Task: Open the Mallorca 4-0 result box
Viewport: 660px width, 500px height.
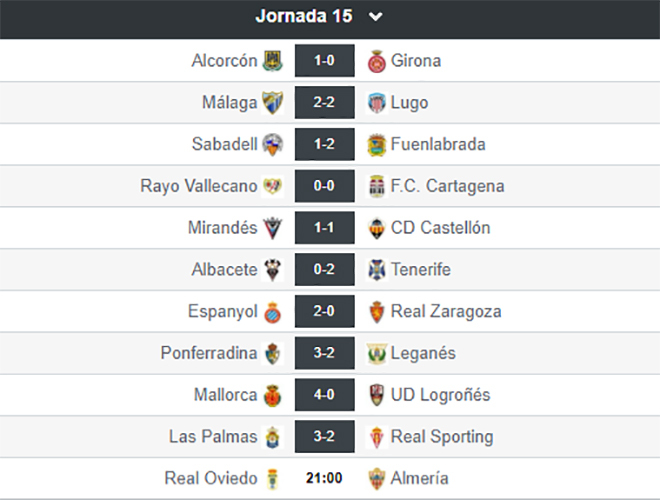Action: 324,395
